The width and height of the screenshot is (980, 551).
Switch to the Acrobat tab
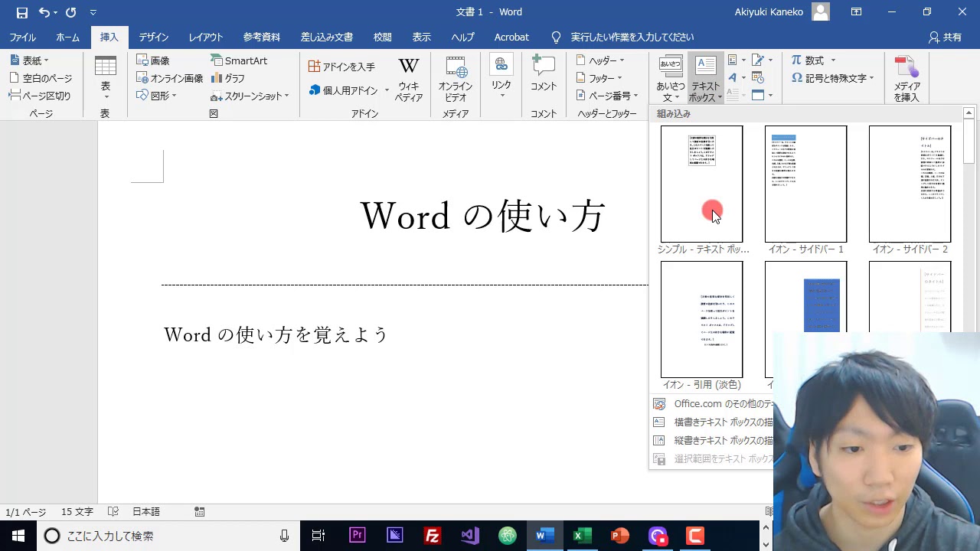coord(511,37)
